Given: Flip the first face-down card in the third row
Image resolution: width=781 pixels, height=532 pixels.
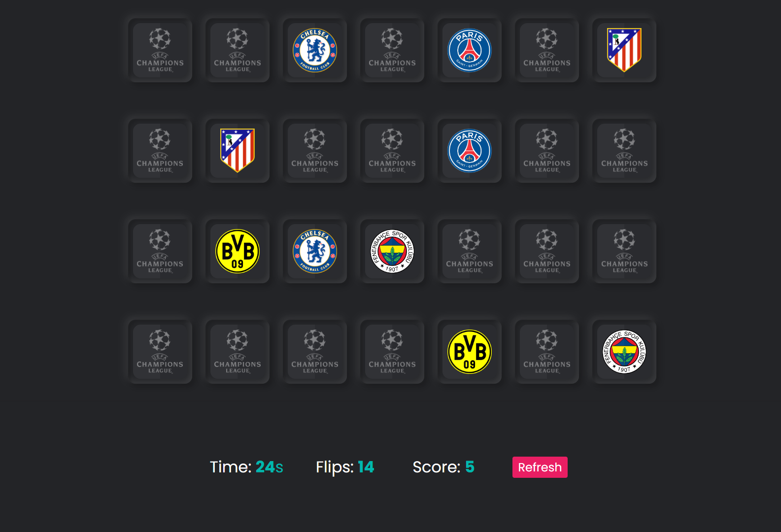Looking at the screenshot, I should [160, 251].
